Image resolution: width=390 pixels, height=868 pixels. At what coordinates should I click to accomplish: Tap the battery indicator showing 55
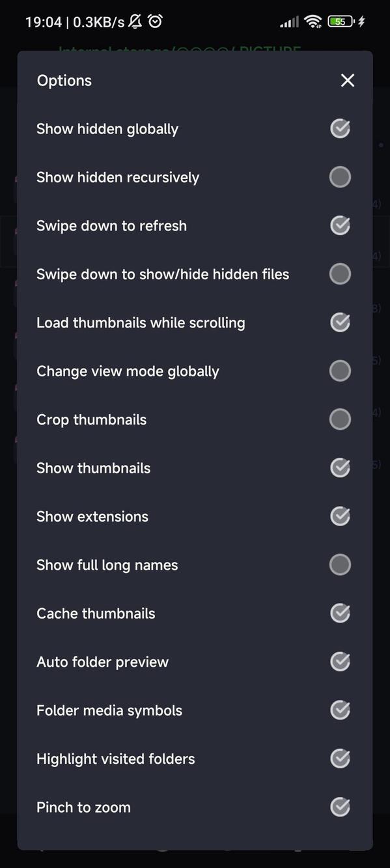click(x=339, y=21)
